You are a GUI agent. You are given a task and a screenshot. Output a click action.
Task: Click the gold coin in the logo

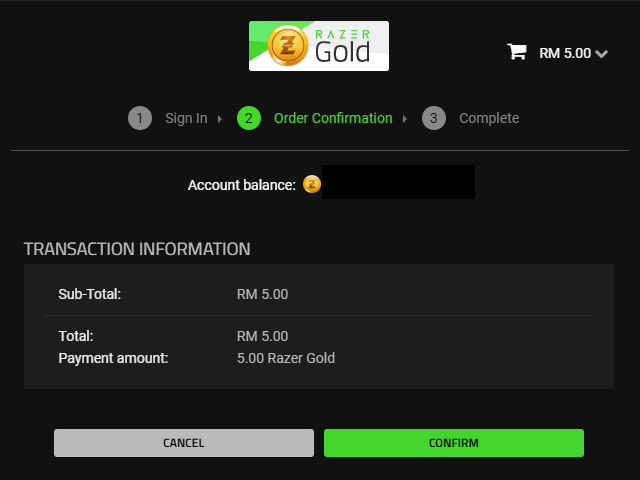click(x=288, y=45)
